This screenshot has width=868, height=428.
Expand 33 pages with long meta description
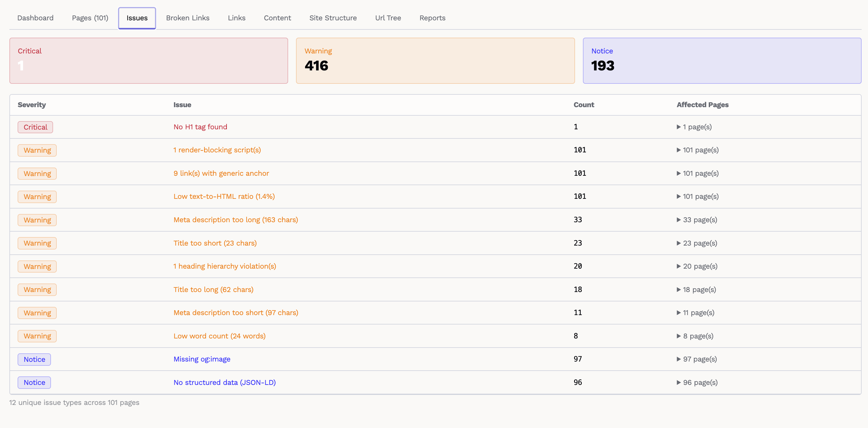[697, 220]
